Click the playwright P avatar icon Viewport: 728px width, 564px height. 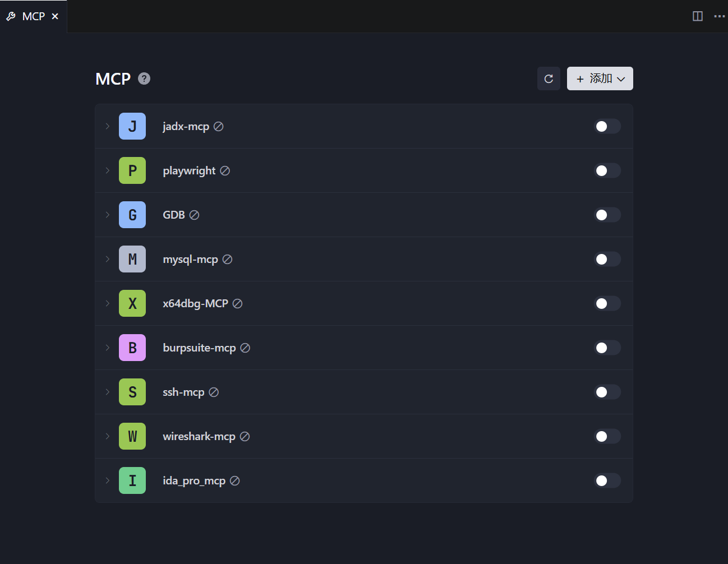(x=132, y=170)
